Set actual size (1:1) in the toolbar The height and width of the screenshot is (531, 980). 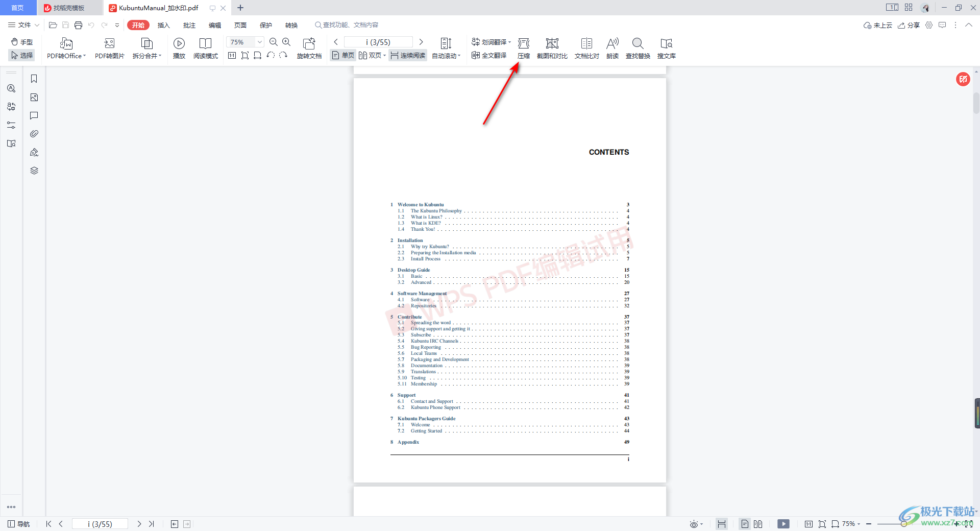pyautogui.click(x=232, y=55)
